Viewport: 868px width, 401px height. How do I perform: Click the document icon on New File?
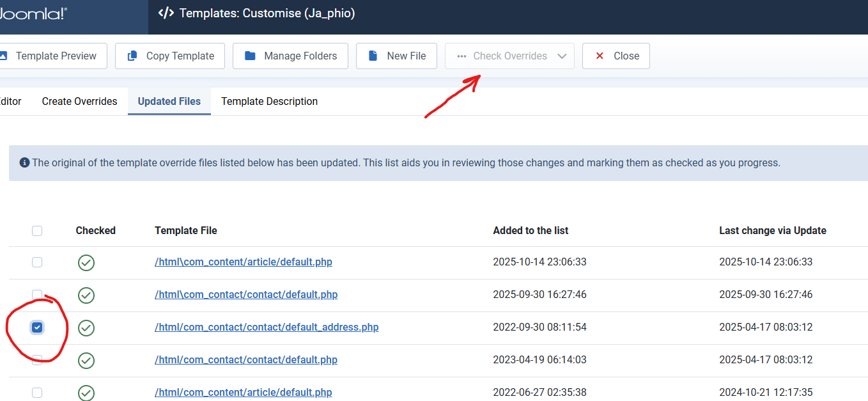click(373, 56)
